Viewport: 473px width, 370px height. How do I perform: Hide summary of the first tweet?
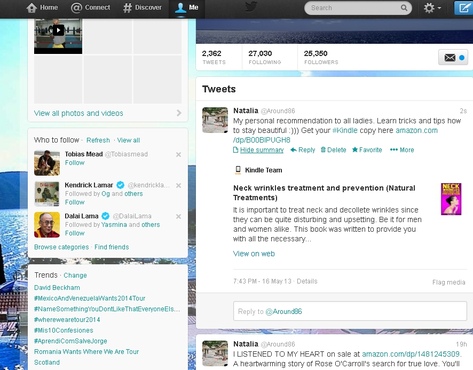tap(258, 150)
